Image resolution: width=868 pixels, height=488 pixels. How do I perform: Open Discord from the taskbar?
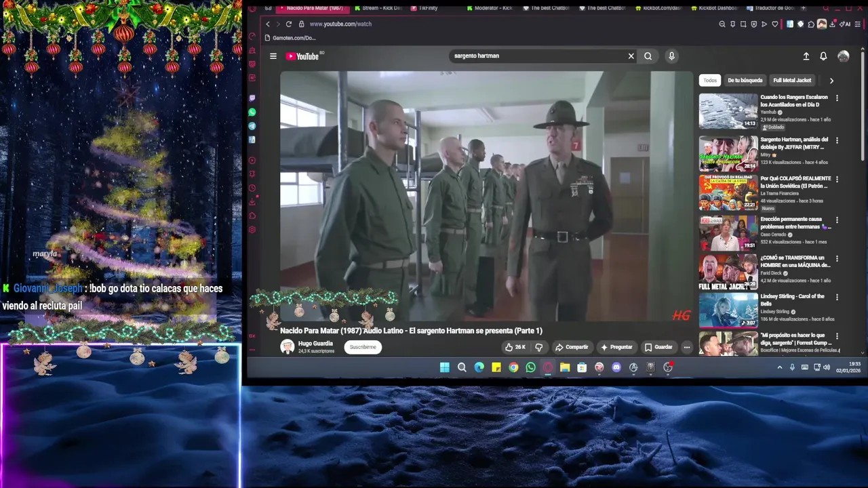616,367
